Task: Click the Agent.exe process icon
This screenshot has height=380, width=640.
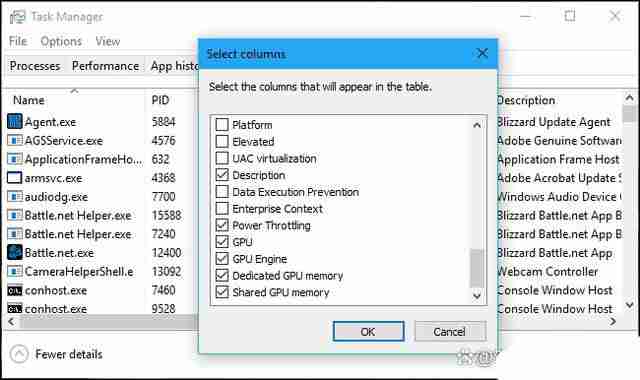Action: coord(14,121)
